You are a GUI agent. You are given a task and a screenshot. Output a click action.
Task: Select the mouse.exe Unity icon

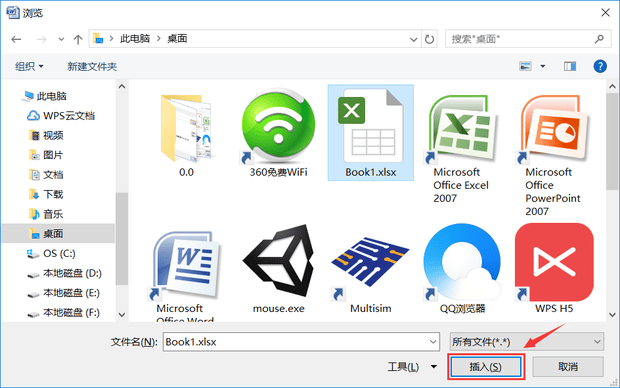[x=278, y=262]
